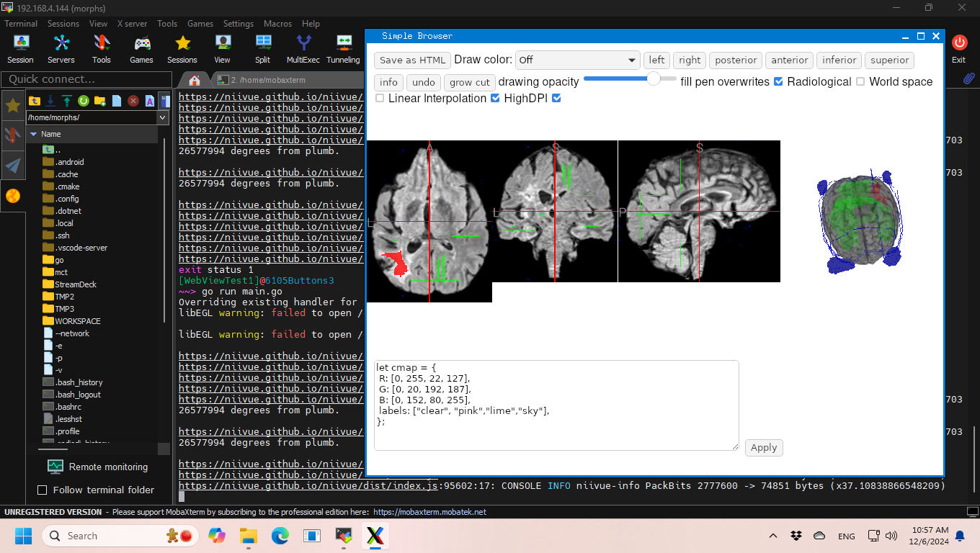
Task: Open the star Sessions sidebar tab
Action: [x=13, y=106]
